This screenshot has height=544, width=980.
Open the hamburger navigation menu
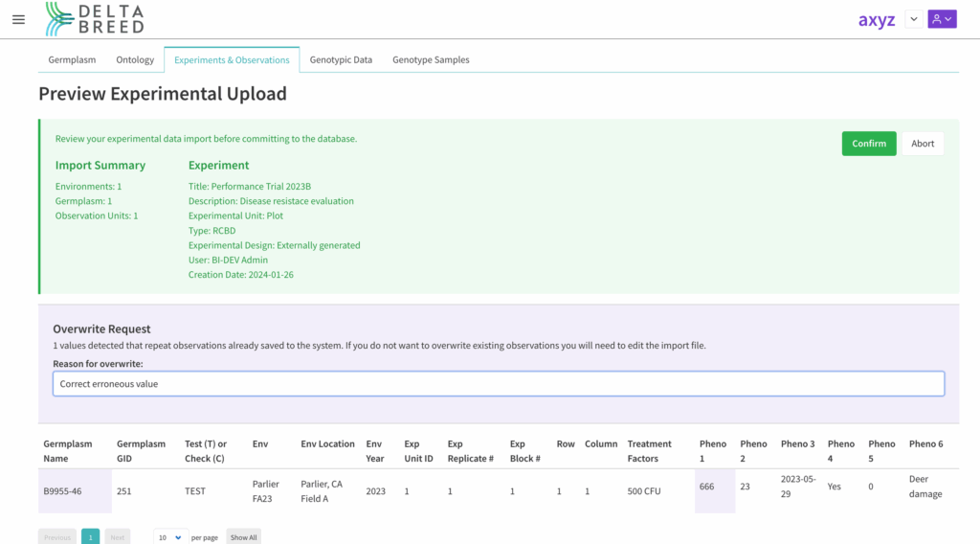pos(18,19)
